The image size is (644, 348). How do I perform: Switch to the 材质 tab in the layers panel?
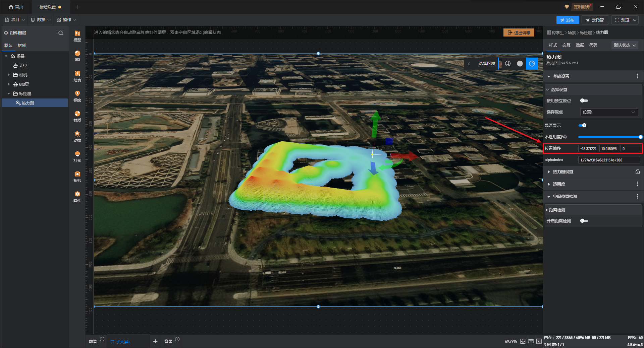22,46
